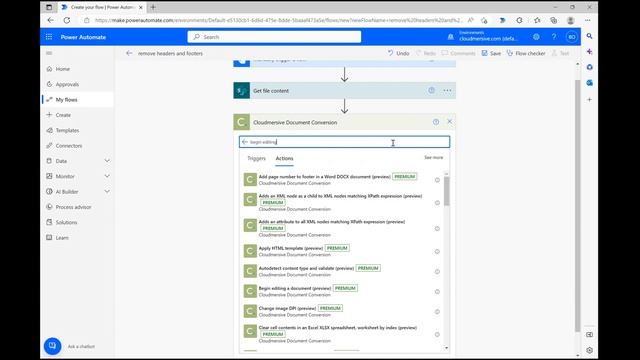Select Autodetect content type and validate action
The image size is (640, 360).
(x=342, y=271)
